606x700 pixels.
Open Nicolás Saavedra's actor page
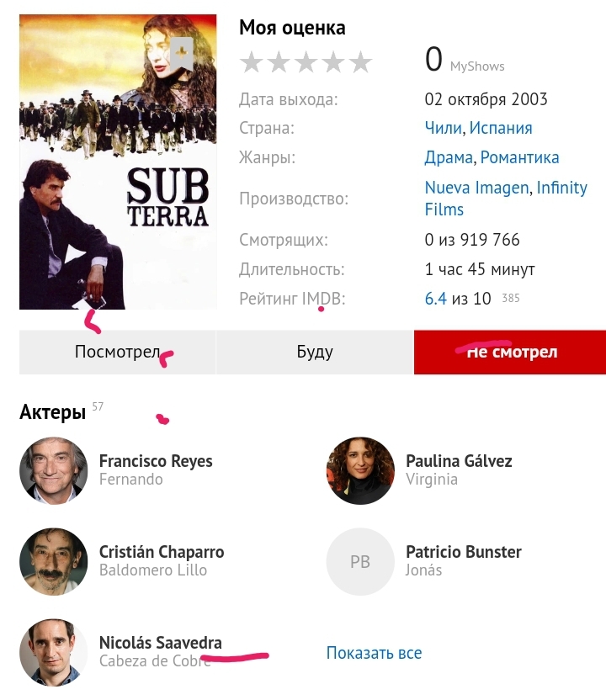[160, 644]
